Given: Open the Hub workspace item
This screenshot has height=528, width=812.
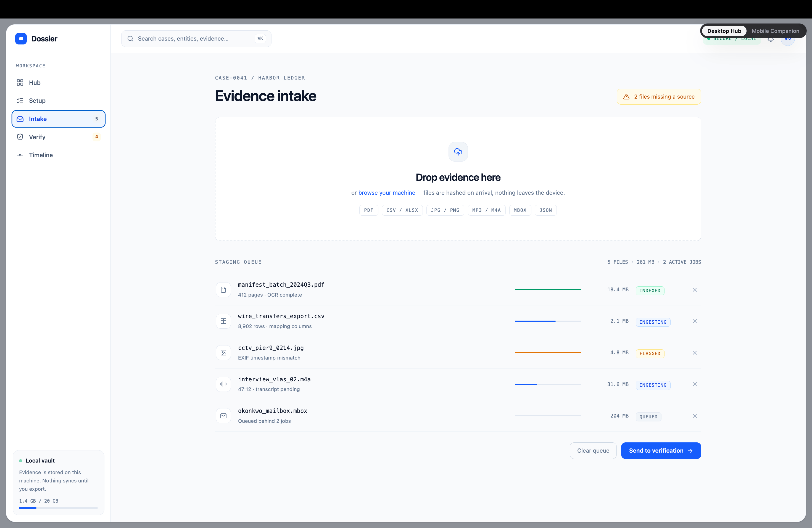Looking at the screenshot, I should pos(58,83).
